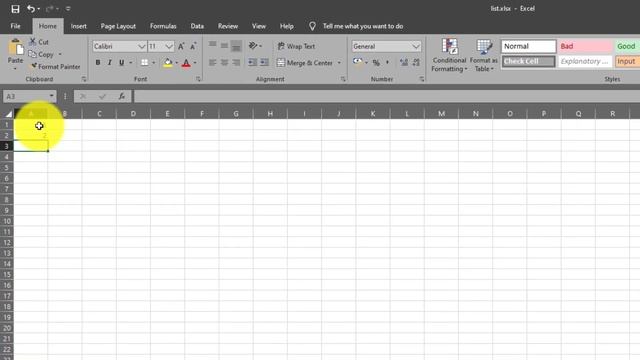Open the Copy dropdown arrow
Image resolution: width=640 pixels, height=360 pixels.
(60, 54)
